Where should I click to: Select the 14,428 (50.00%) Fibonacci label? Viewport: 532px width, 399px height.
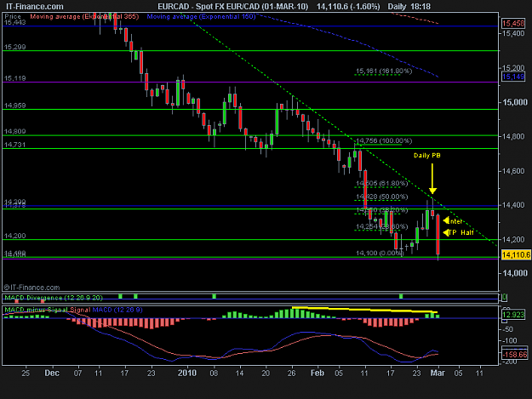pos(381,197)
